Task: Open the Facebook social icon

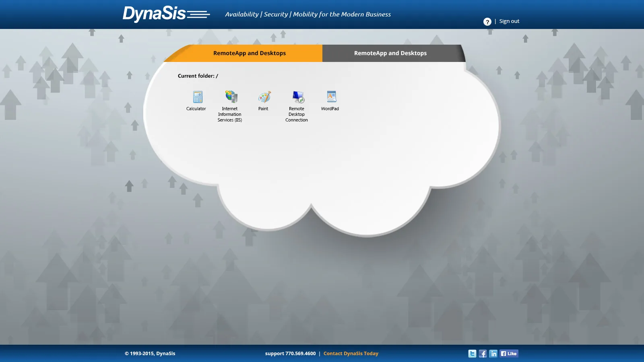Action: click(x=483, y=354)
